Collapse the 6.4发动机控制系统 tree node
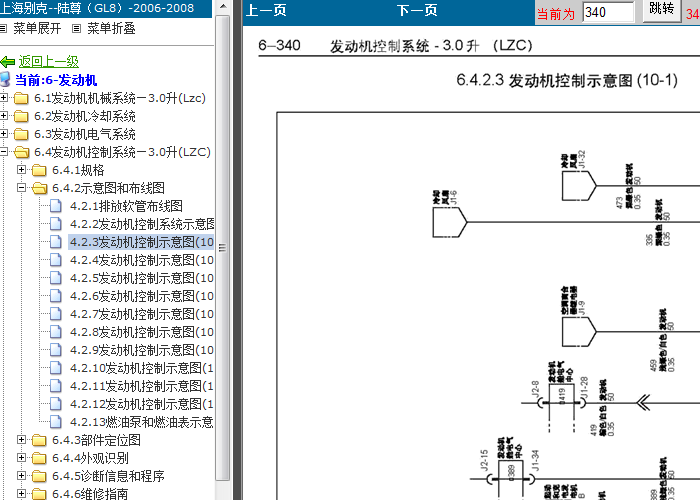 [4, 152]
